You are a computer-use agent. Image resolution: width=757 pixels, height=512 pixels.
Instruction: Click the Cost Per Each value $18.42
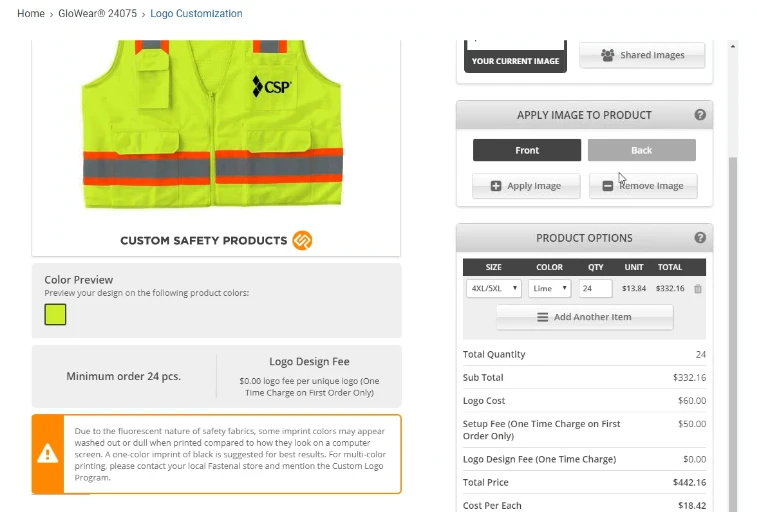tap(692, 505)
